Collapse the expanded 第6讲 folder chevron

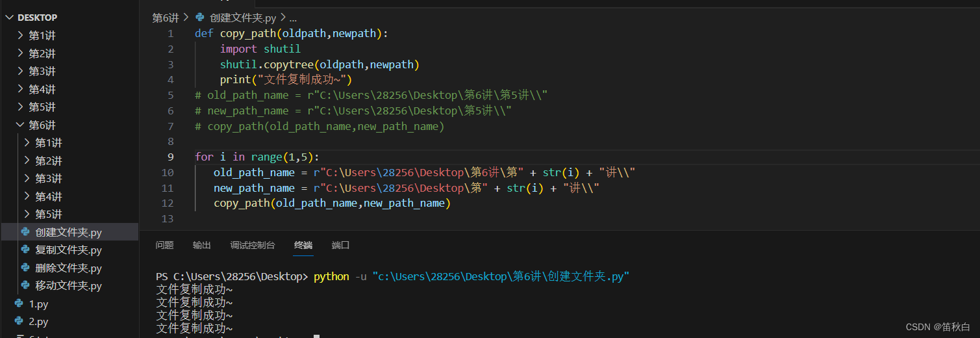(20, 125)
